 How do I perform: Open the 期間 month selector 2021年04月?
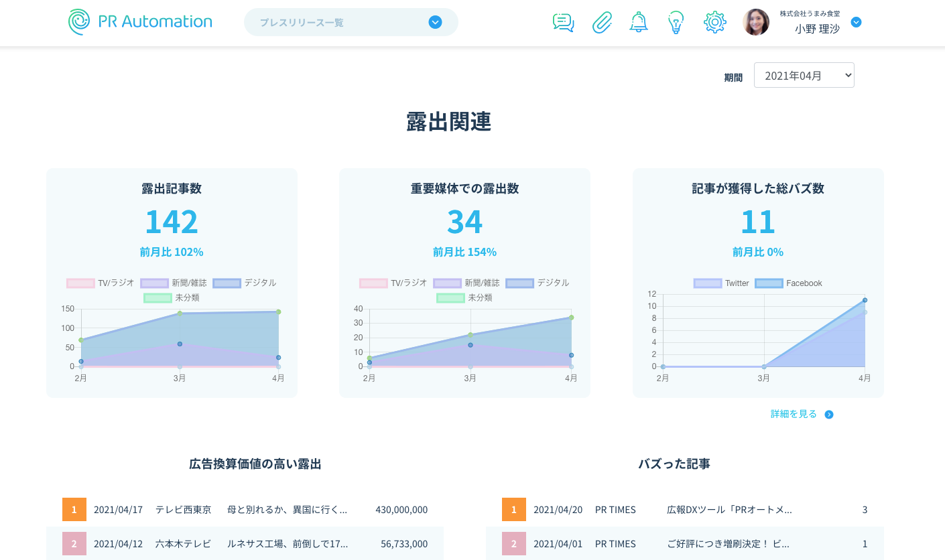tap(804, 75)
